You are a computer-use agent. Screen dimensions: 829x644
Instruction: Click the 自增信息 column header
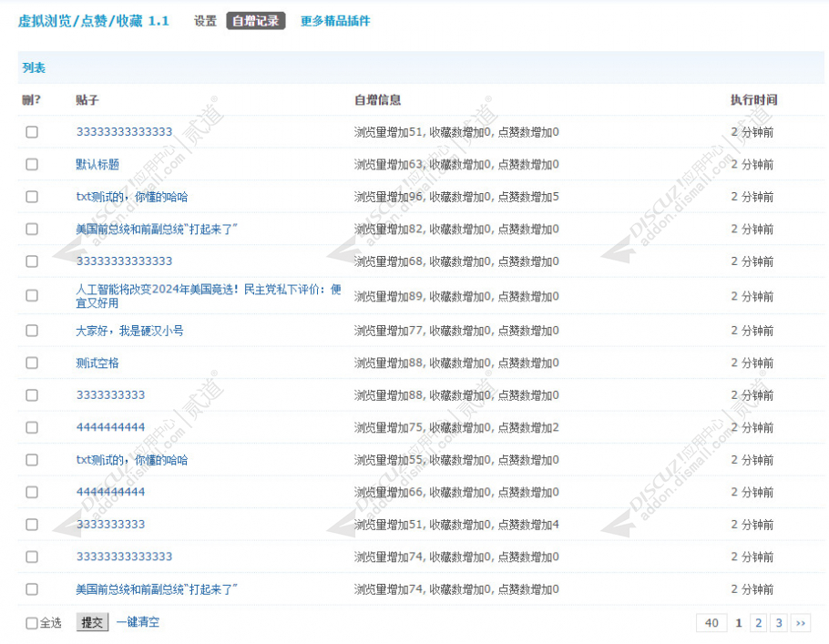click(x=377, y=100)
